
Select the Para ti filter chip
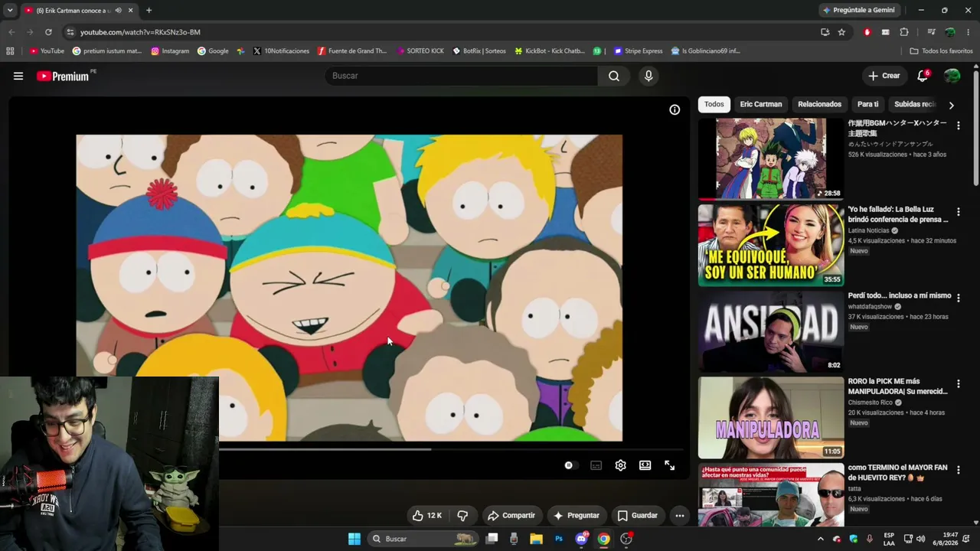click(867, 104)
